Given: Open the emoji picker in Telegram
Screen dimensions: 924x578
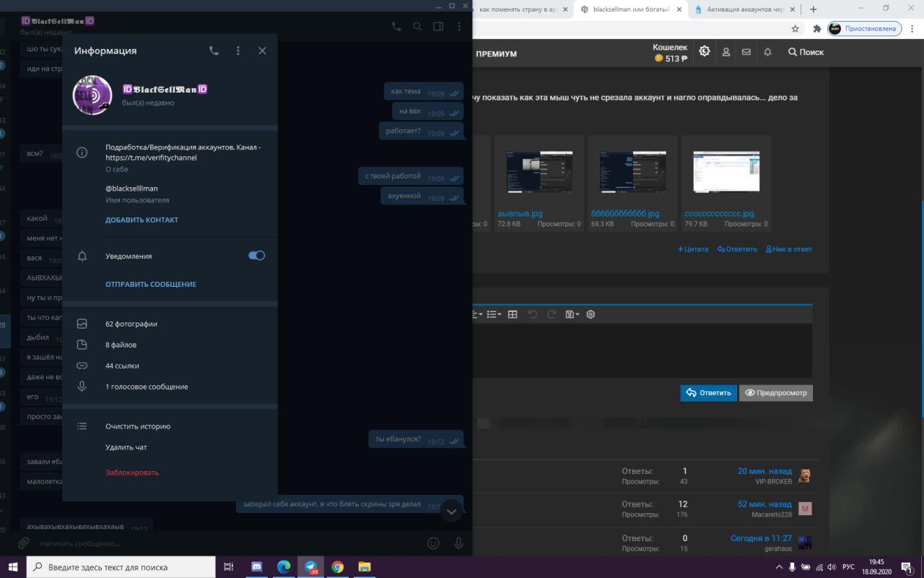Looking at the screenshot, I should (433, 543).
